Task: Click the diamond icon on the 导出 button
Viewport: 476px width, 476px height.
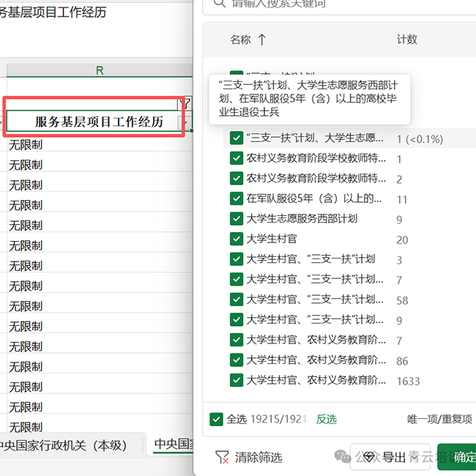Action: [x=368, y=457]
